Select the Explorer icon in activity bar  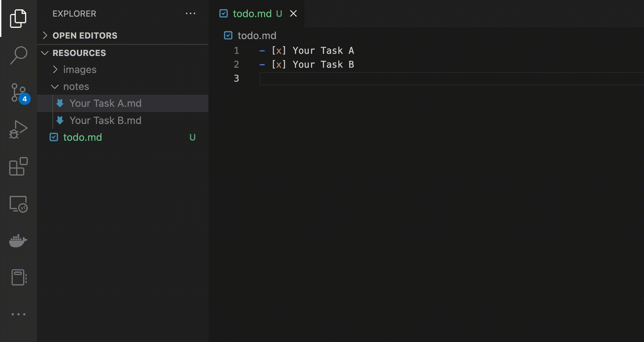pos(18,18)
